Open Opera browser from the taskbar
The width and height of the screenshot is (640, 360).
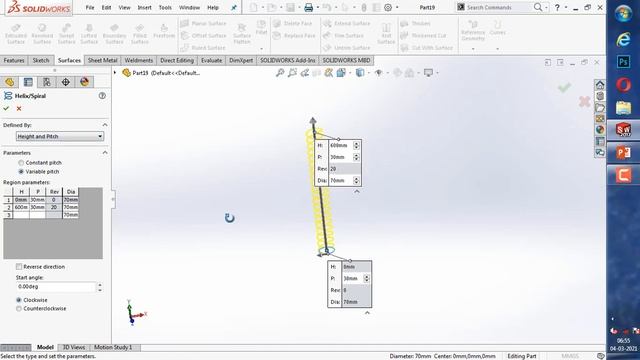tap(623, 85)
